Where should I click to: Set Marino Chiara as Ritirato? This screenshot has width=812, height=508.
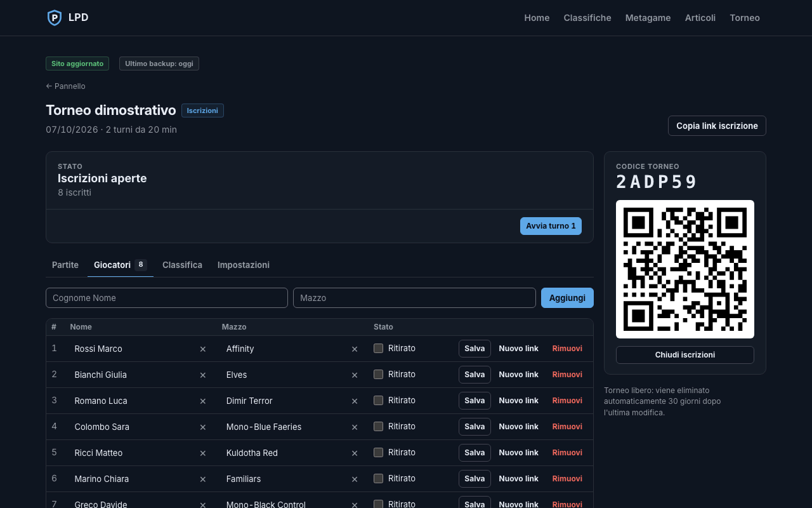(379, 478)
